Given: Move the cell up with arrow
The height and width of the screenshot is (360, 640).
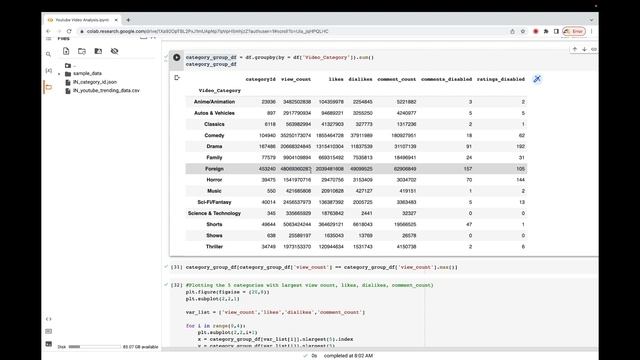Looking at the screenshot, I should pos(575,49).
